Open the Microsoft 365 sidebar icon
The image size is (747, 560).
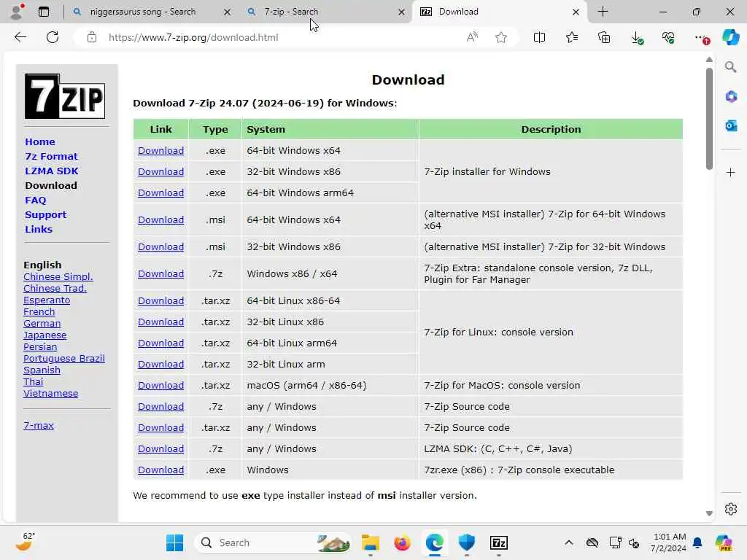tap(731, 96)
